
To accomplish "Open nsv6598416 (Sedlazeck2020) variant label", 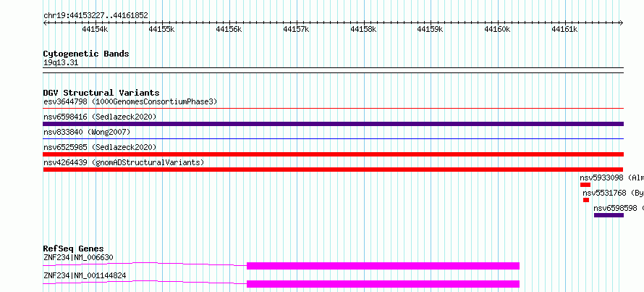I will [x=100, y=117].
